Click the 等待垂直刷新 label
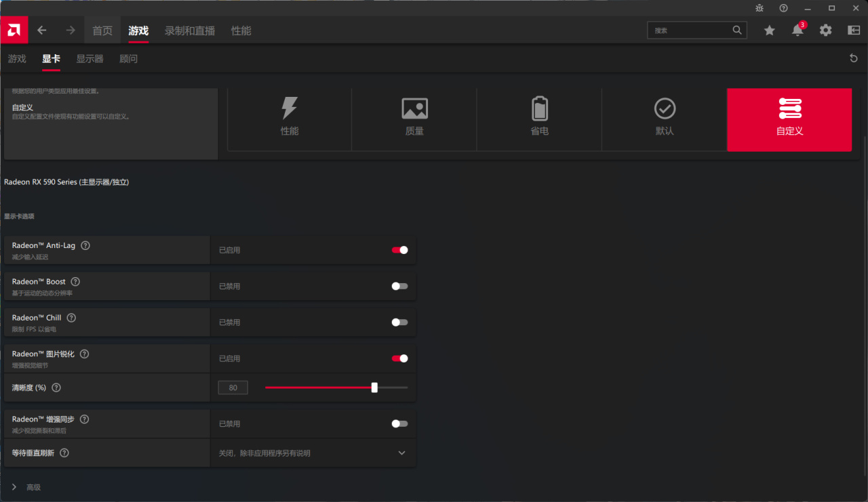The height and width of the screenshot is (502, 868). pos(33,453)
